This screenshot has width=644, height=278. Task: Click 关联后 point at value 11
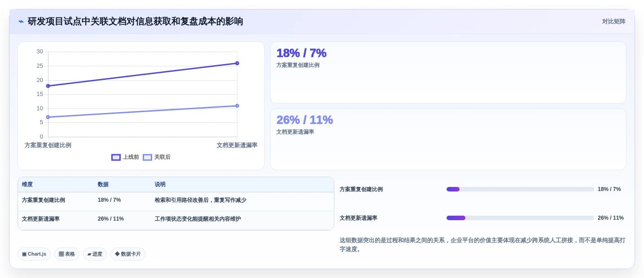[237, 106]
